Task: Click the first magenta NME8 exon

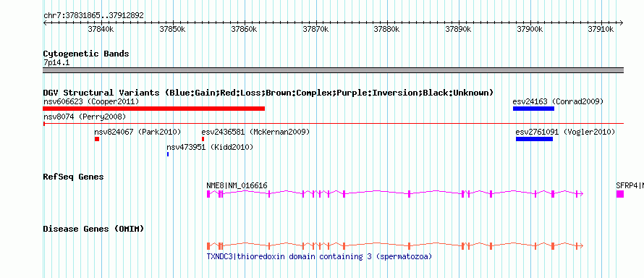Action: 208,194
